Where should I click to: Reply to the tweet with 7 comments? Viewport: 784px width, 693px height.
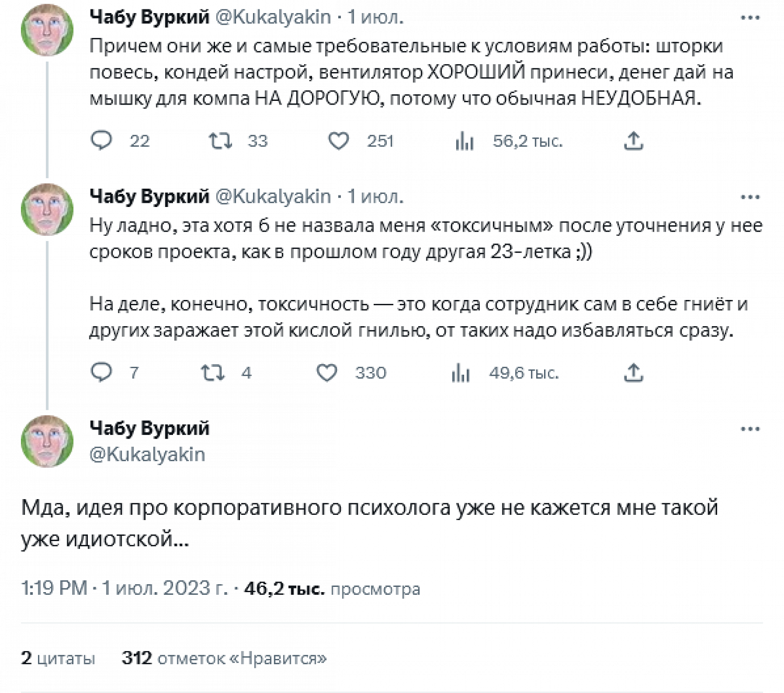(x=101, y=372)
